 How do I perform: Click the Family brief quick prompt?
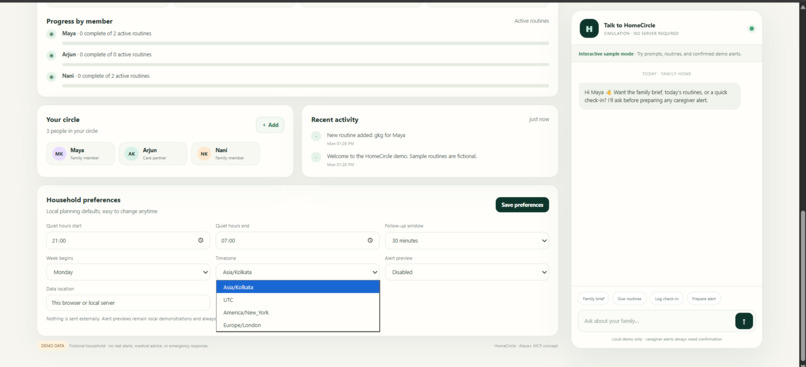click(593, 299)
